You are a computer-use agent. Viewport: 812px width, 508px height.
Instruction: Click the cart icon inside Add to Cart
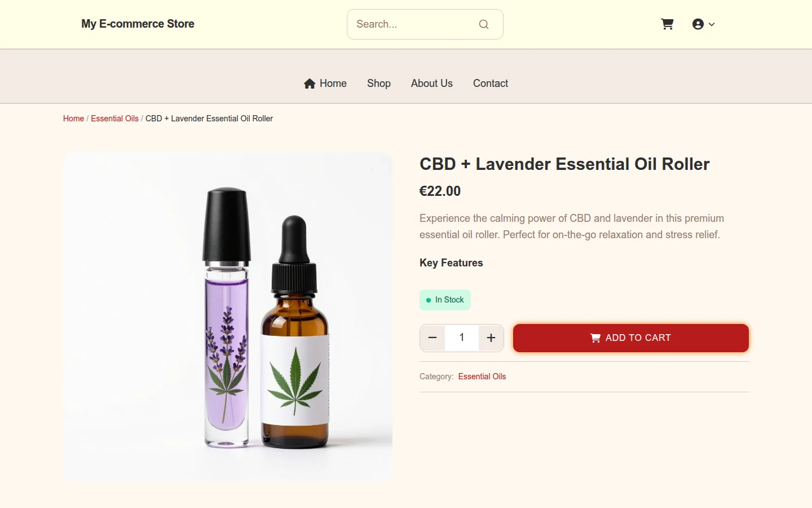[x=595, y=338]
